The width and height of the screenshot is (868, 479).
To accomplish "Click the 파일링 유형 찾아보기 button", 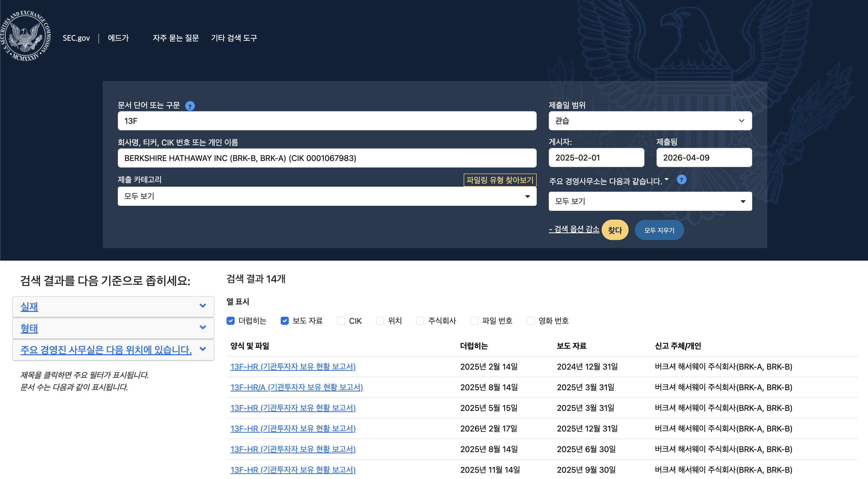I will (500, 180).
